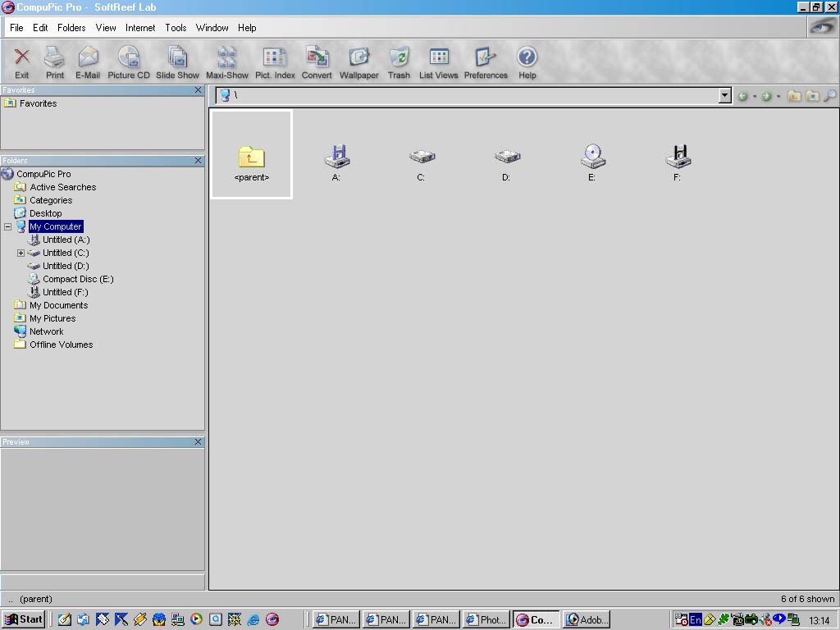Close the Favorites panel

coord(199,90)
